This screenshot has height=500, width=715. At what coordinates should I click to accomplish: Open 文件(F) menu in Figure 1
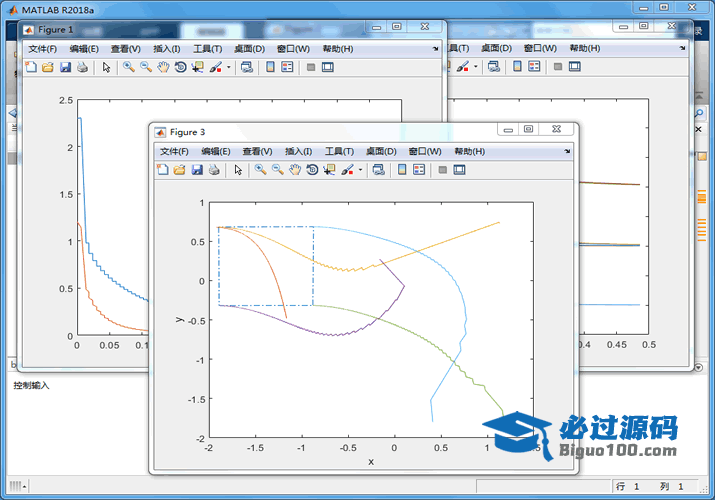click(42, 49)
